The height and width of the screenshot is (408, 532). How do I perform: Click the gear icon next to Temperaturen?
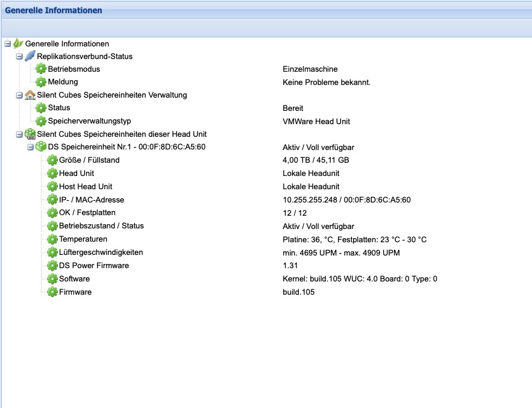[52, 239]
